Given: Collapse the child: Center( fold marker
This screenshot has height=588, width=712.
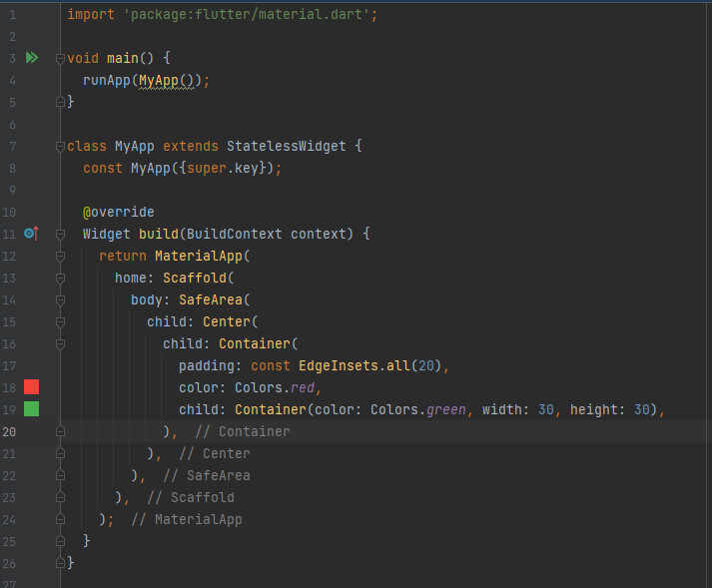Looking at the screenshot, I should (60, 321).
